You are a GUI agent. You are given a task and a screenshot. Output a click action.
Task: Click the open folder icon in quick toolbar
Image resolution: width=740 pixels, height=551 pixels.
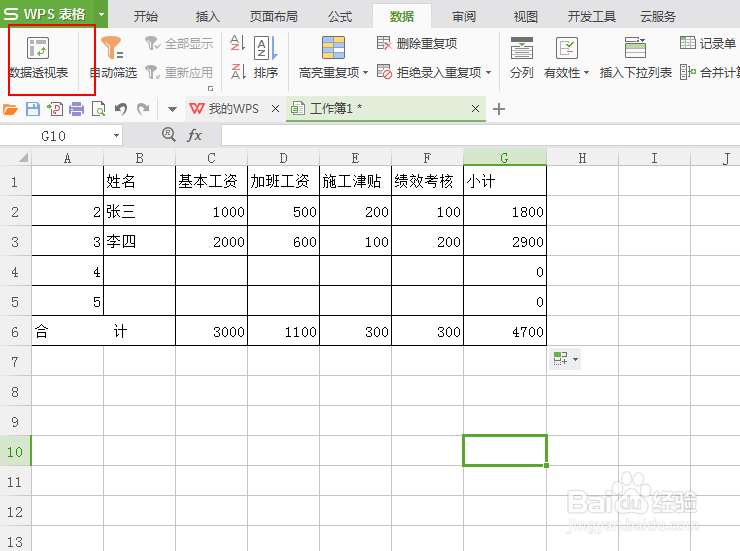click(10, 109)
